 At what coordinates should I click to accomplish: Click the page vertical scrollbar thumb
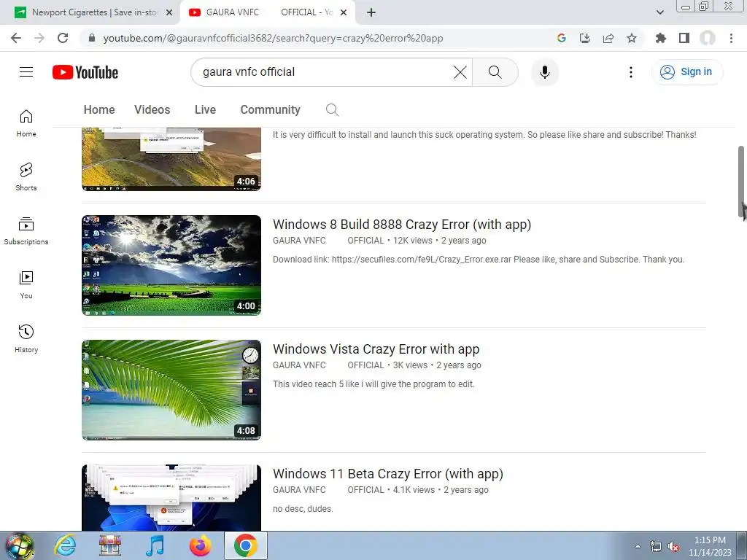741,181
